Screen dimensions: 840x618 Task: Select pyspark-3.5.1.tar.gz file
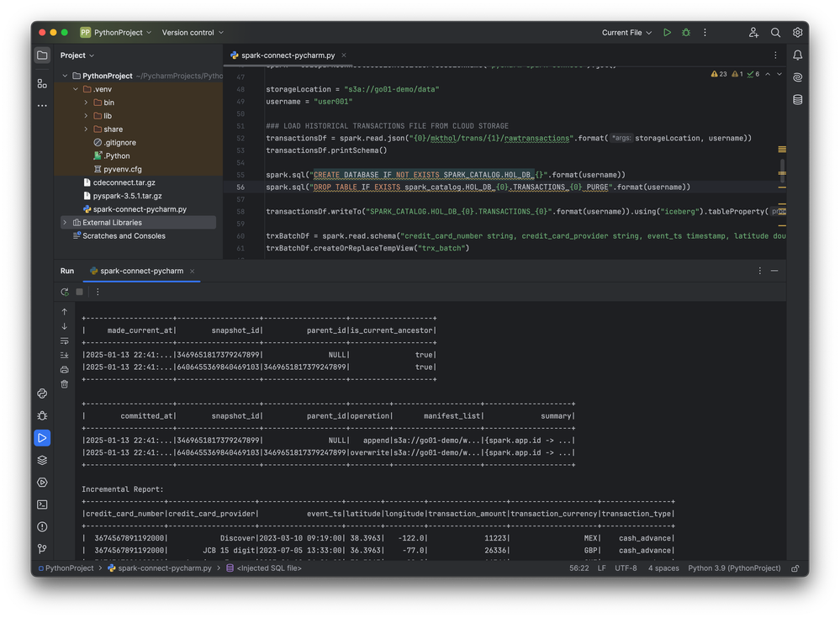point(122,196)
